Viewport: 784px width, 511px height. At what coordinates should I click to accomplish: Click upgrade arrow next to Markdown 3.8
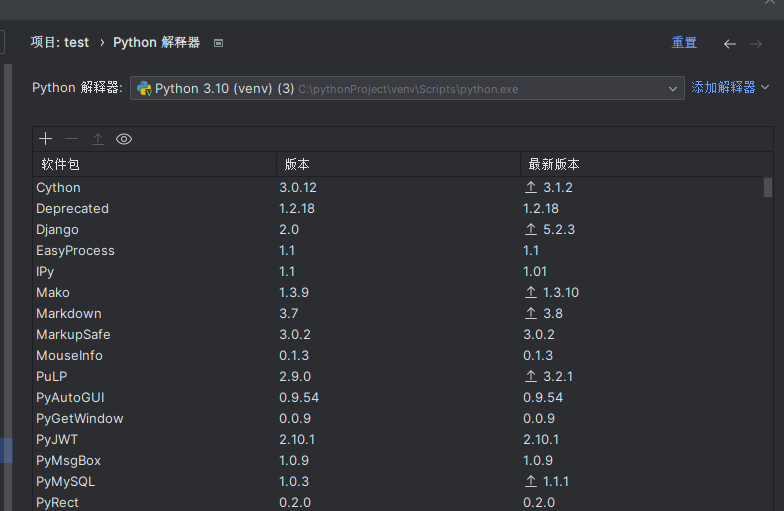pyautogui.click(x=530, y=313)
